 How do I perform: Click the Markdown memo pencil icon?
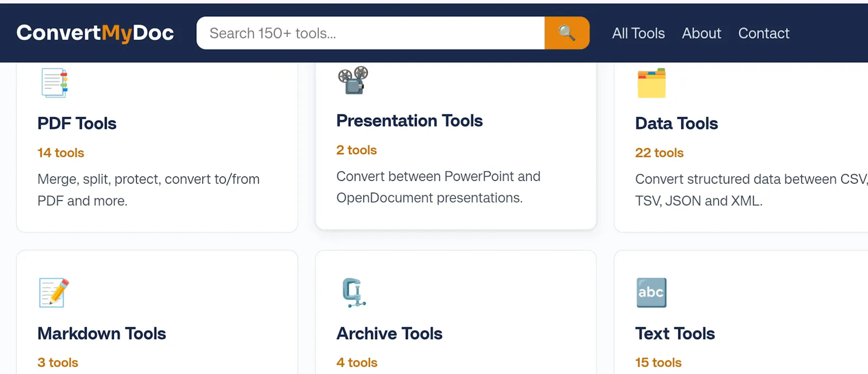point(54,293)
